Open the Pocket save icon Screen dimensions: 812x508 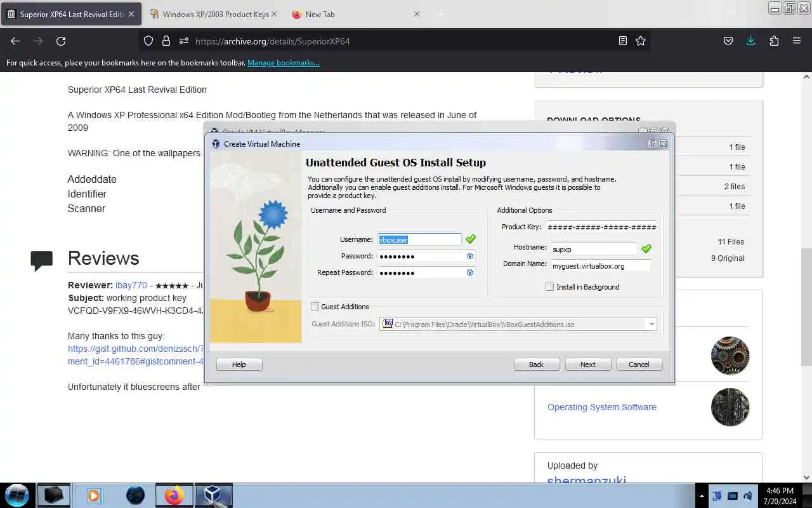(x=728, y=41)
